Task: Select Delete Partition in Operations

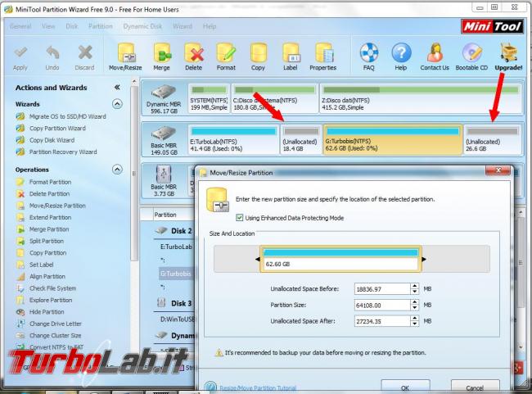Action: point(50,194)
